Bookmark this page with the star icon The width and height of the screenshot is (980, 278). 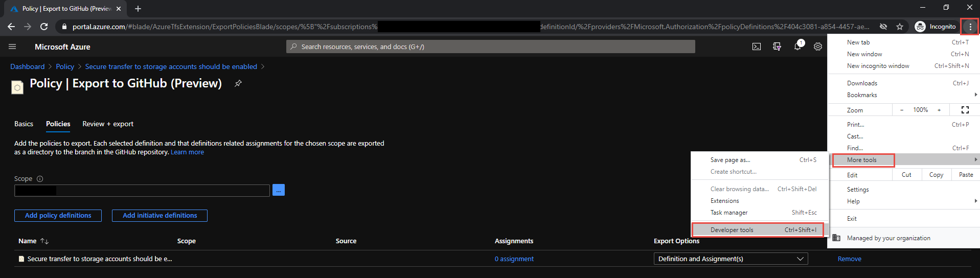(900, 27)
